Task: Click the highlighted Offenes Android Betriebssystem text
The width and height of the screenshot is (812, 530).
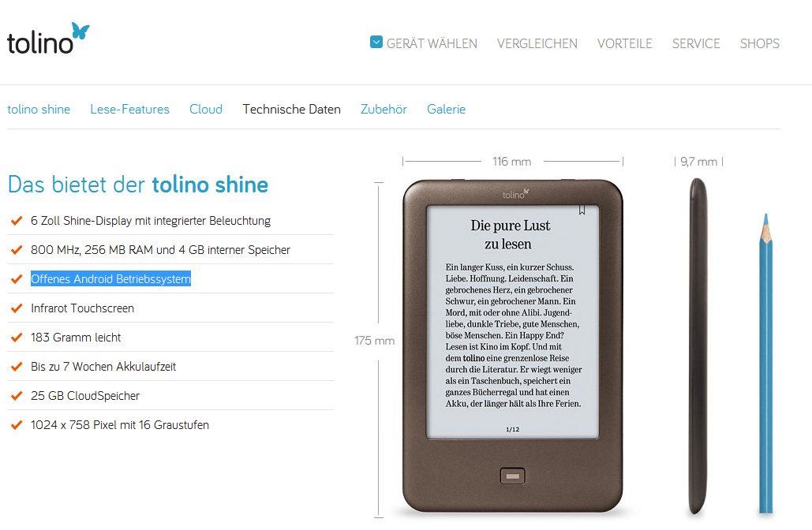Action: click(x=110, y=278)
